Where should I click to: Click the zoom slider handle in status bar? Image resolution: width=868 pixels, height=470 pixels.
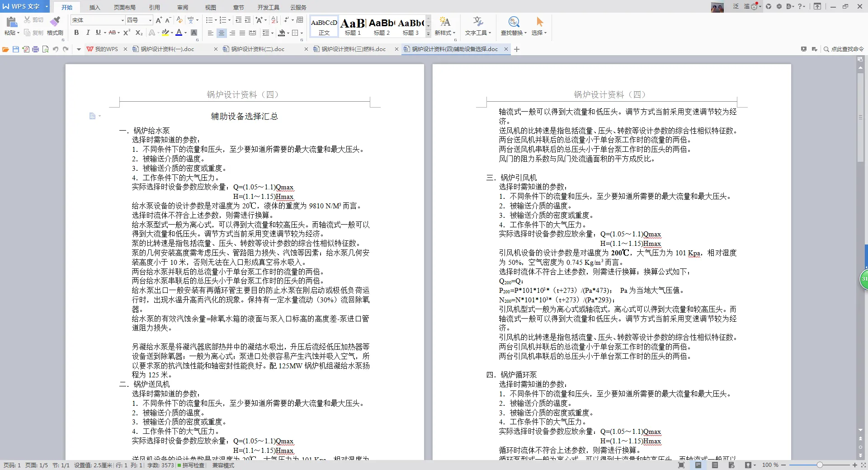(x=819, y=465)
